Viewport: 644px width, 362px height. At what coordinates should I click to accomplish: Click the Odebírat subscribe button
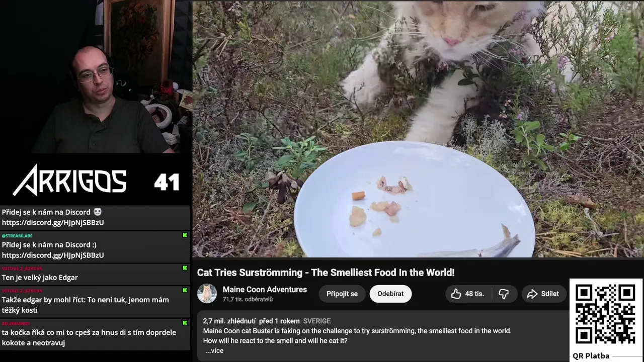click(390, 294)
